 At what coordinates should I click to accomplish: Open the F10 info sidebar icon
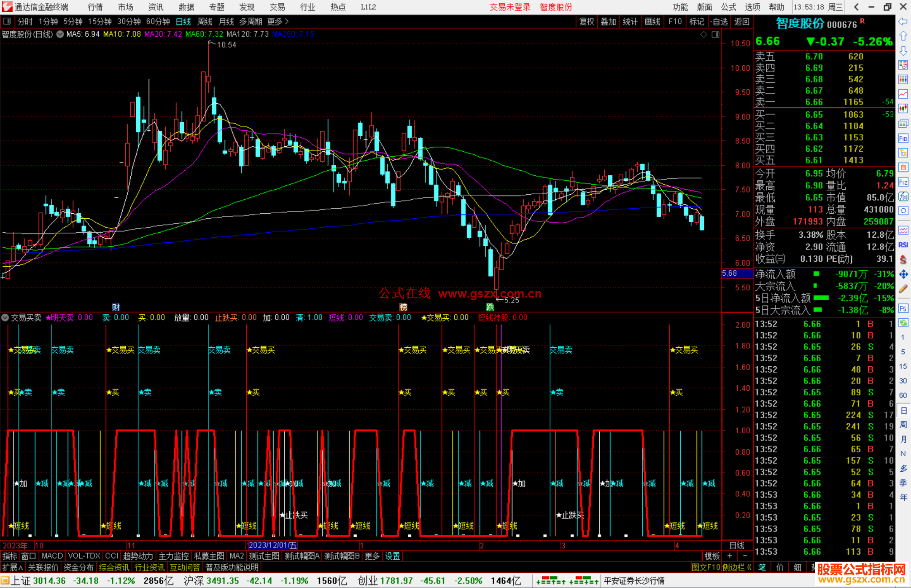tap(903, 139)
